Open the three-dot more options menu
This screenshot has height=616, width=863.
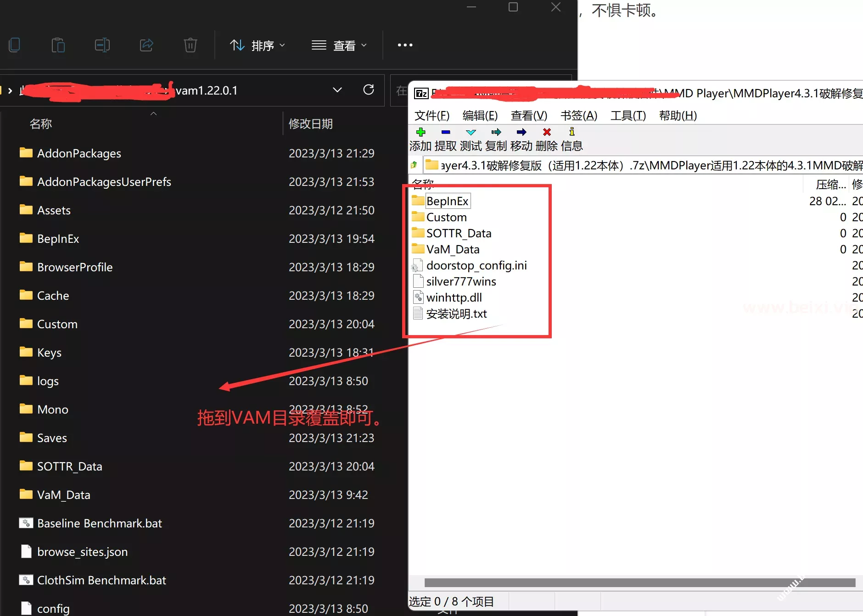pyautogui.click(x=405, y=45)
